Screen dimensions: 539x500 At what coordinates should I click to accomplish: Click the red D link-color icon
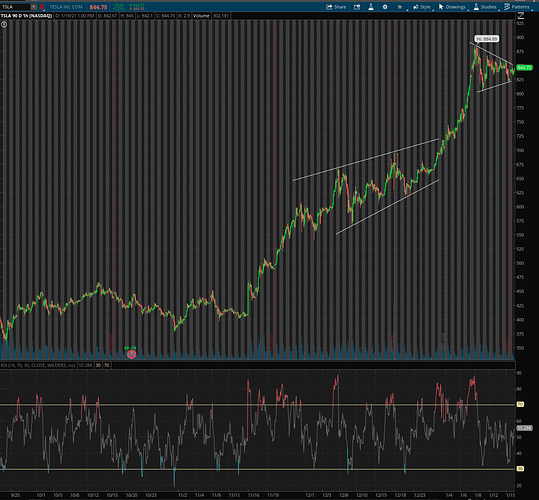(x=42, y=7)
